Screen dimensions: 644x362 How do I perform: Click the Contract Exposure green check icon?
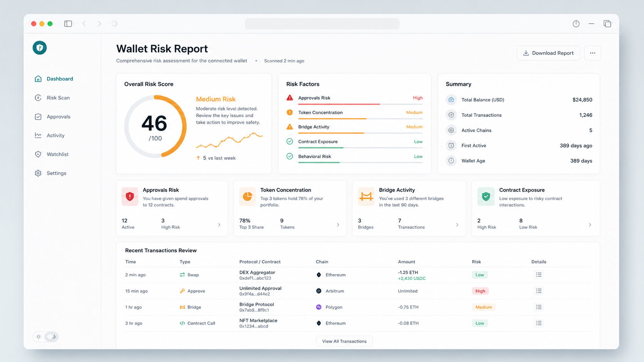(x=290, y=142)
